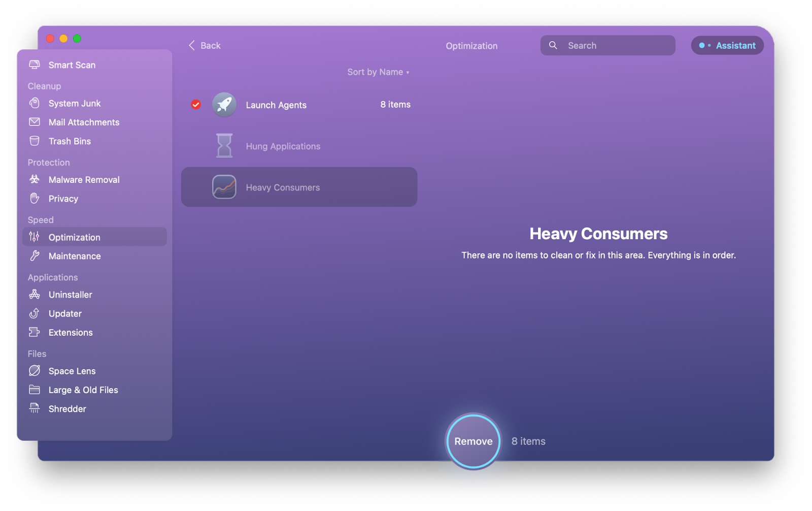Click the Uninstaller icon in sidebar
Screen dimensions: 812x511
(35, 294)
